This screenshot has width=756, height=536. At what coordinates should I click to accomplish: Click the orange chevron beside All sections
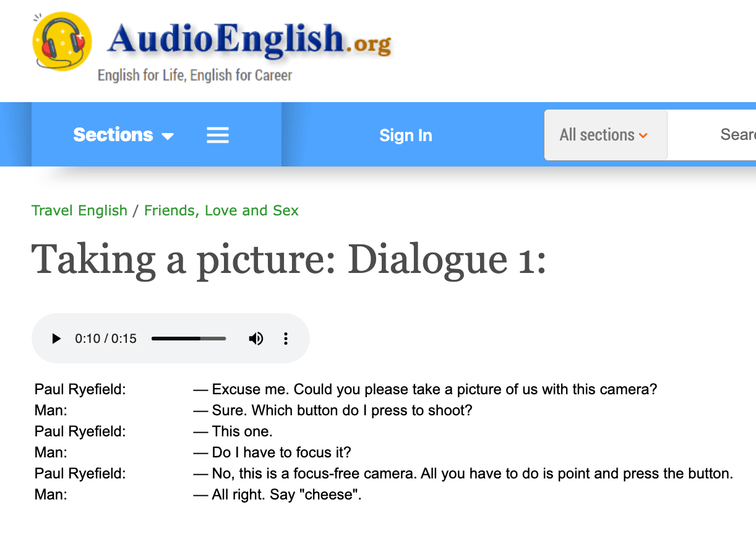click(642, 135)
